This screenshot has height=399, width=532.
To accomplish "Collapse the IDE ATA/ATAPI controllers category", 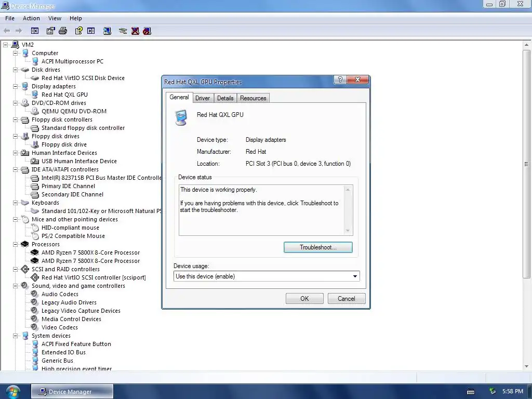I will [x=15, y=169].
